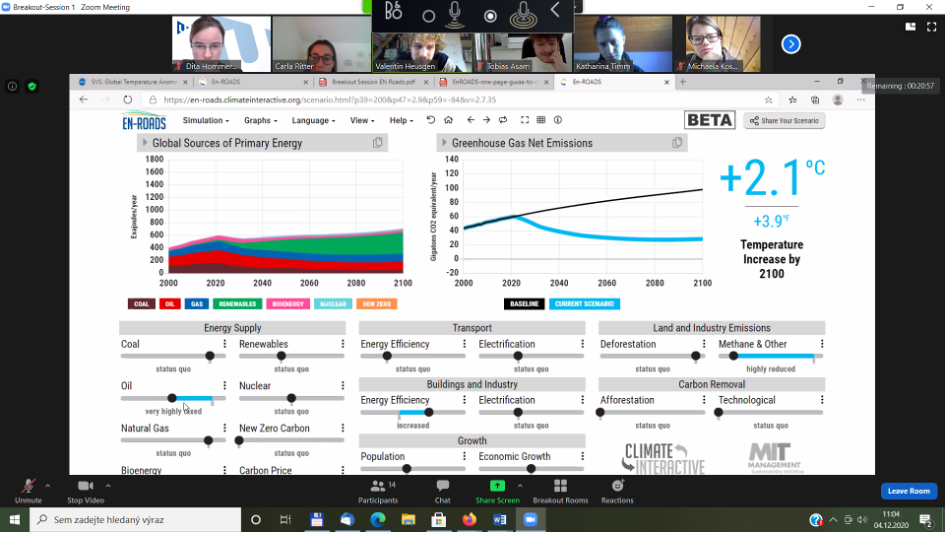Click the table grid icon in En-ROADS toolbar
Screen dimensions: 945x533
pyautogui.click(x=541, y=120)
